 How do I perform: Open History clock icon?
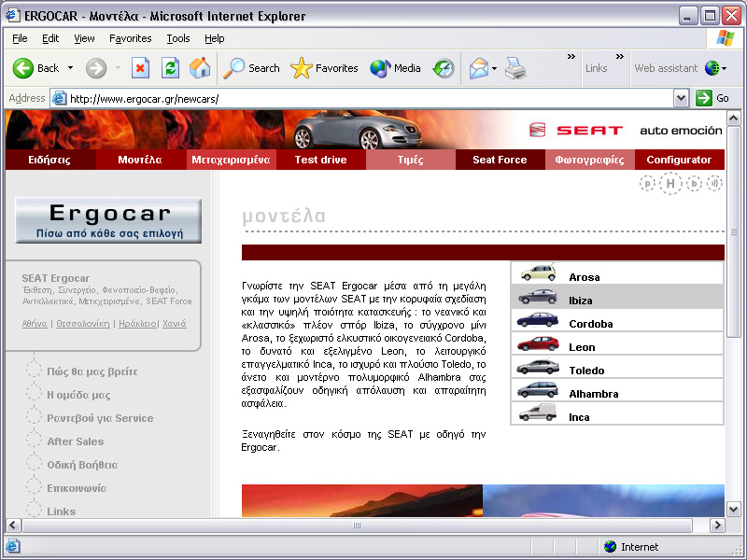(444, 68)
